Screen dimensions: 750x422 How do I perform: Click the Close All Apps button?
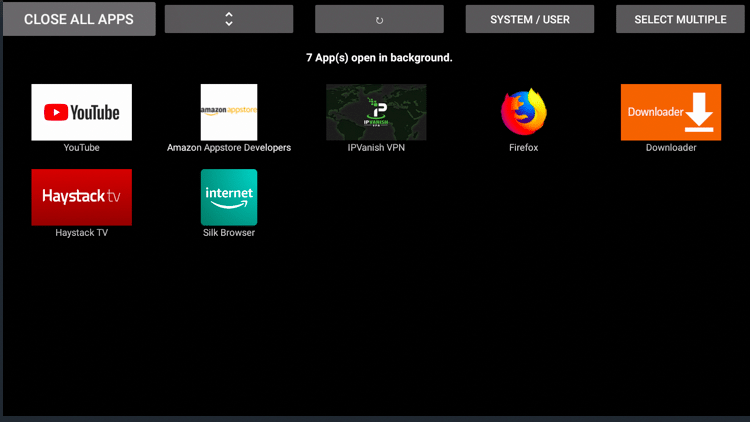(79, 19)
